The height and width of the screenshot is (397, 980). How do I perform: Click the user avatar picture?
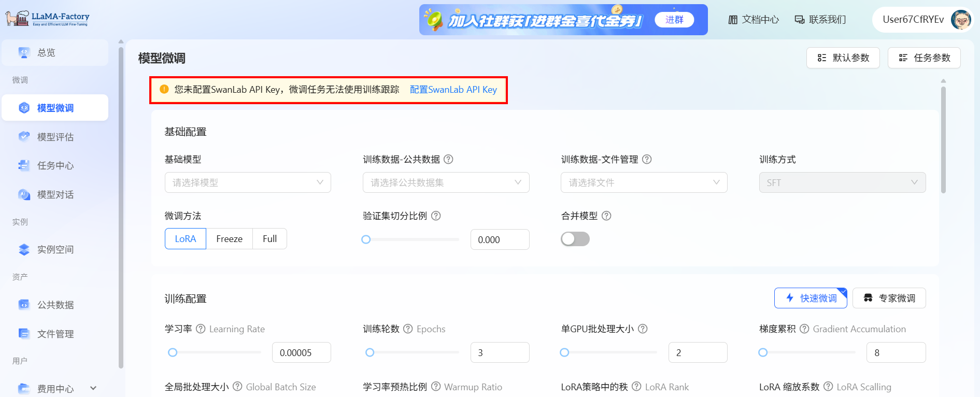[x=961, y=20]
